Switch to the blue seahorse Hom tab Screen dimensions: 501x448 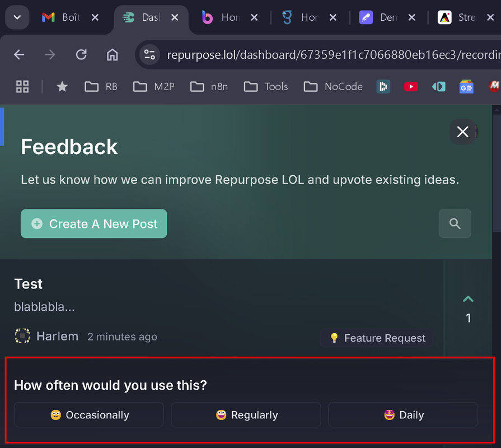[299, 17]
